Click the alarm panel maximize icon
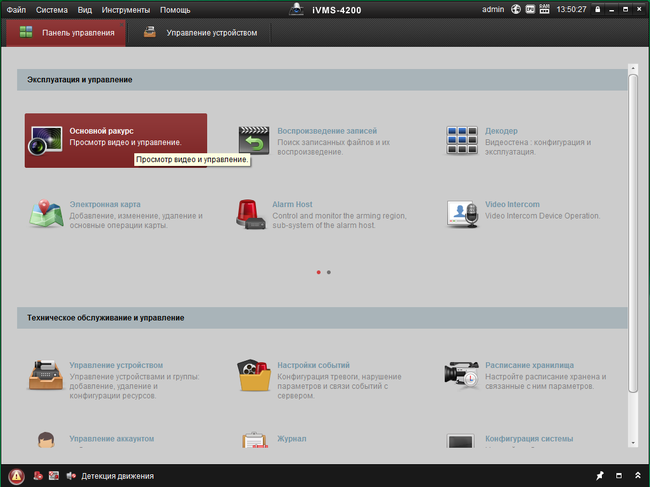The height and width of the screenshot is (487, 650). (x=619, y=475)
